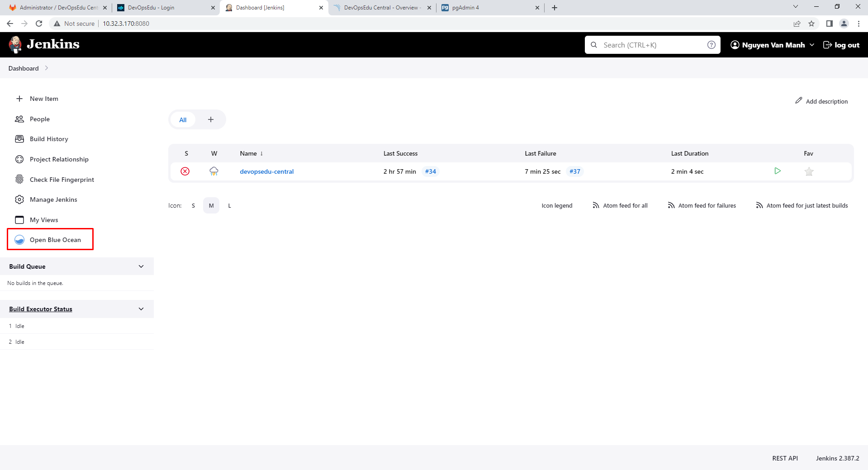Sort by W weather column
This screenshot has height=470, width=868.
[x=214, y=153]
